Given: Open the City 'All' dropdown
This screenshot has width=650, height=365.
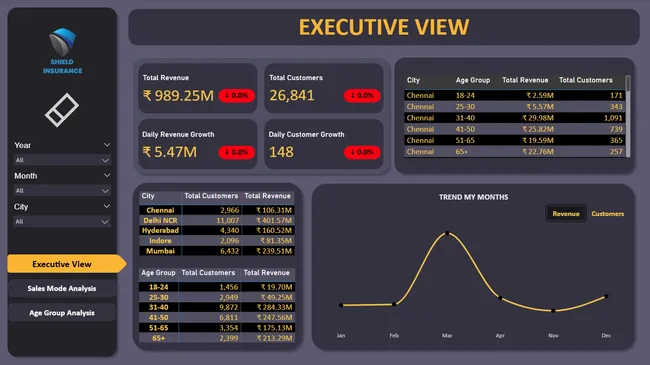Looking at the screenshot, I should (x=62, y=221).
